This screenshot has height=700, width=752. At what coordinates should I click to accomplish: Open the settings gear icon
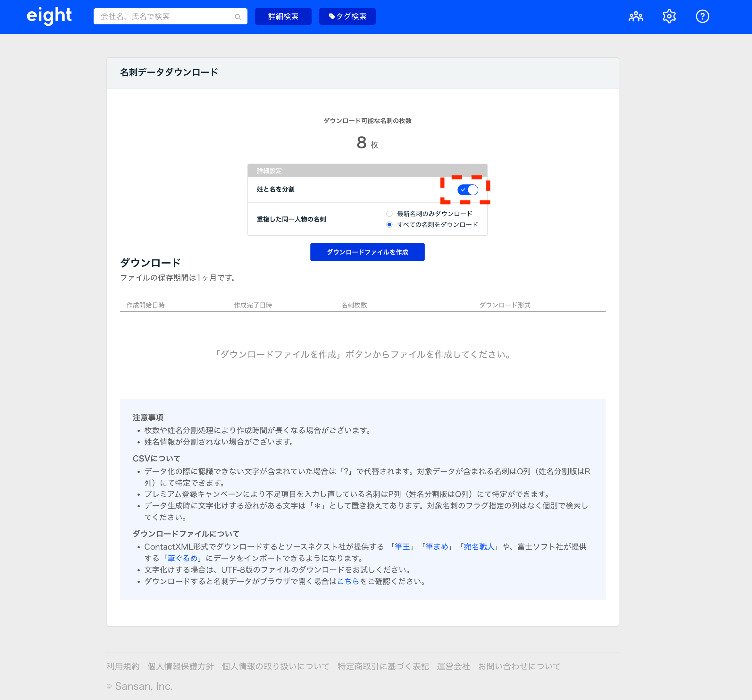pyautogui.click(x=669, y=16)
